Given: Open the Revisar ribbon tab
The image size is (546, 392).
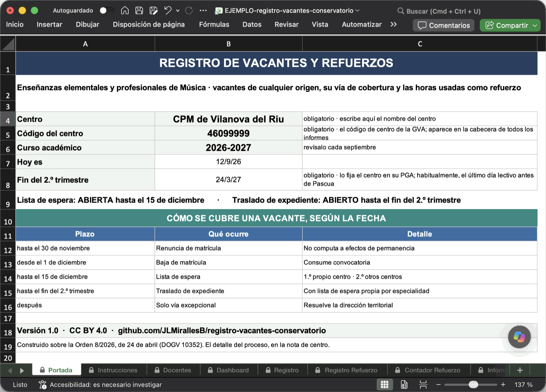Looking at the screenshot, I should (x=286, y=25).
